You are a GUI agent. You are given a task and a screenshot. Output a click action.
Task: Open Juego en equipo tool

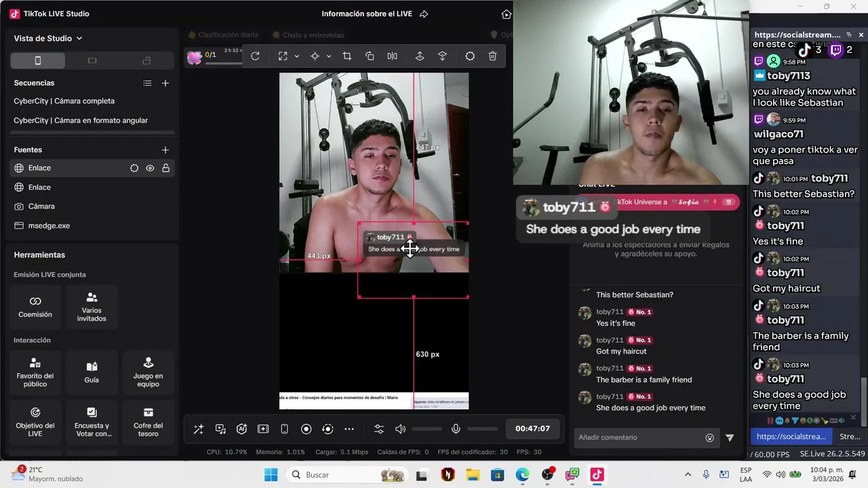tap(148, 372)
